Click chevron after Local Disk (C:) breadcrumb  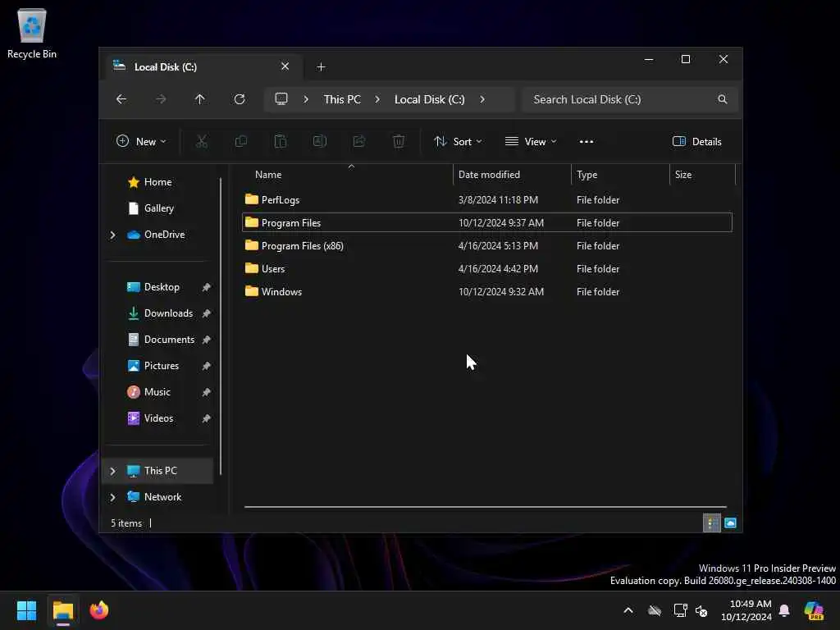point(482,99)
